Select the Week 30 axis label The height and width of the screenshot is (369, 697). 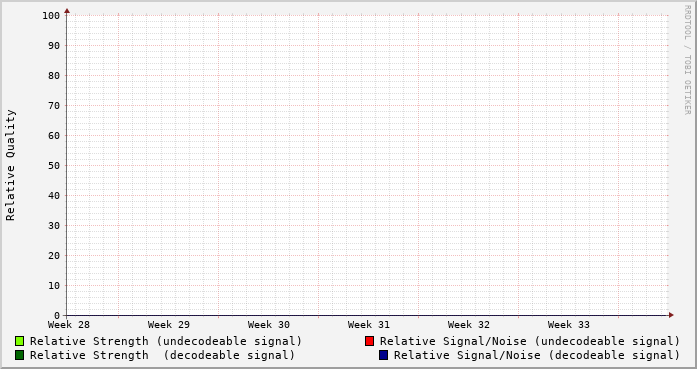pos(269,325)
